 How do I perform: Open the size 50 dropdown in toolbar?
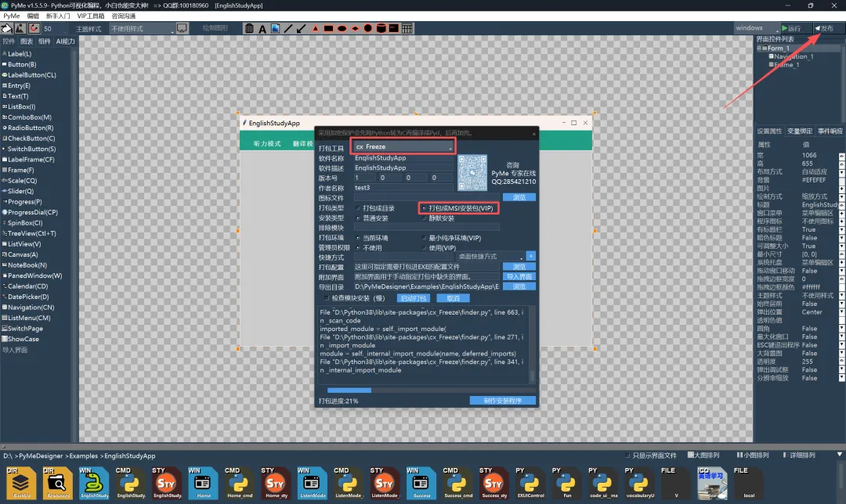56,29
